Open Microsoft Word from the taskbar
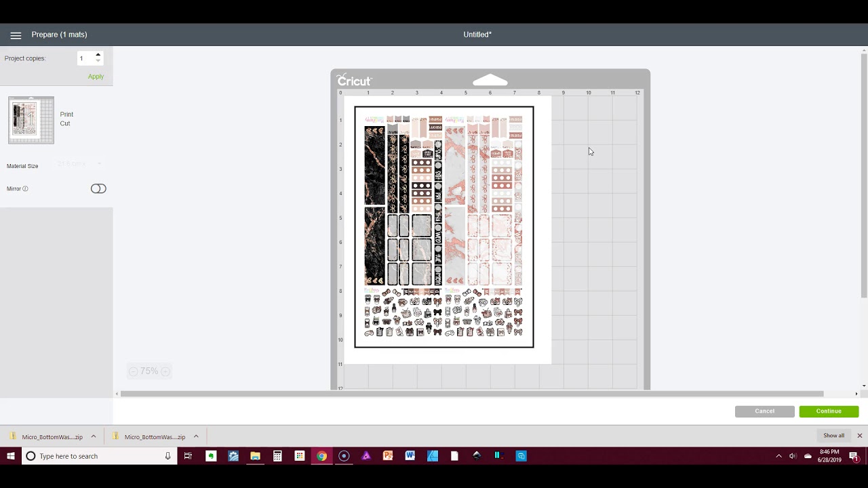Viewport: 868px width, 488px height. (410, 456)
